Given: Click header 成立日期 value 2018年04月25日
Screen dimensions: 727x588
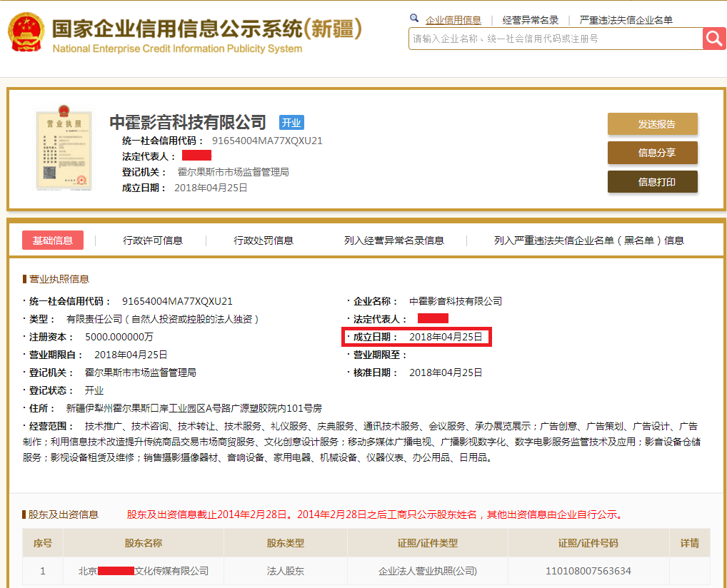Looking at the screenshot, I should [x=211, y=188].
